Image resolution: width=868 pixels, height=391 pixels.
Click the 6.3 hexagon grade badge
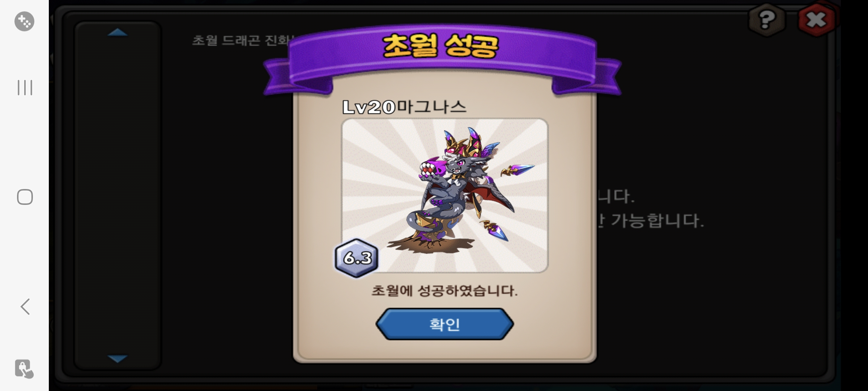(357, 258)
